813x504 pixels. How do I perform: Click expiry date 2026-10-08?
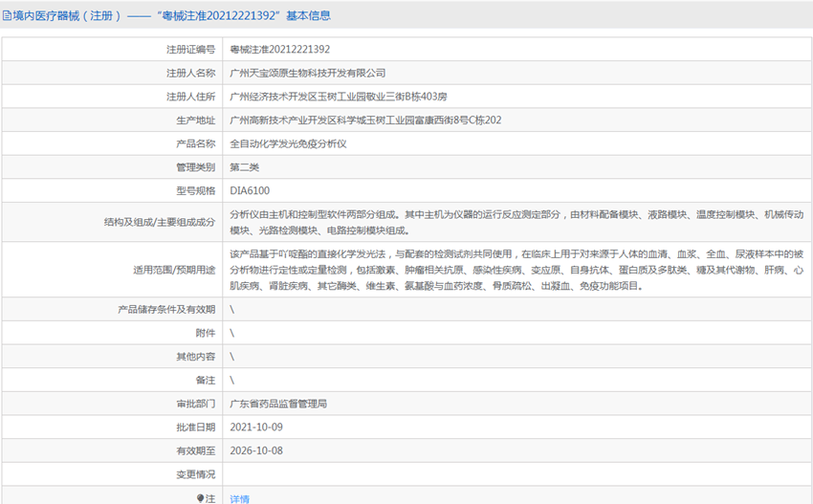(256, 450)
